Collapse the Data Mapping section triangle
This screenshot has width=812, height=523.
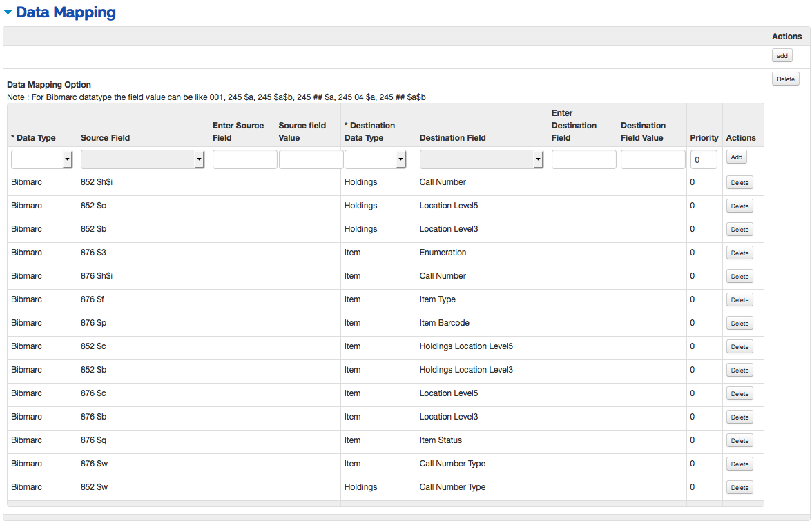(8, 12)
